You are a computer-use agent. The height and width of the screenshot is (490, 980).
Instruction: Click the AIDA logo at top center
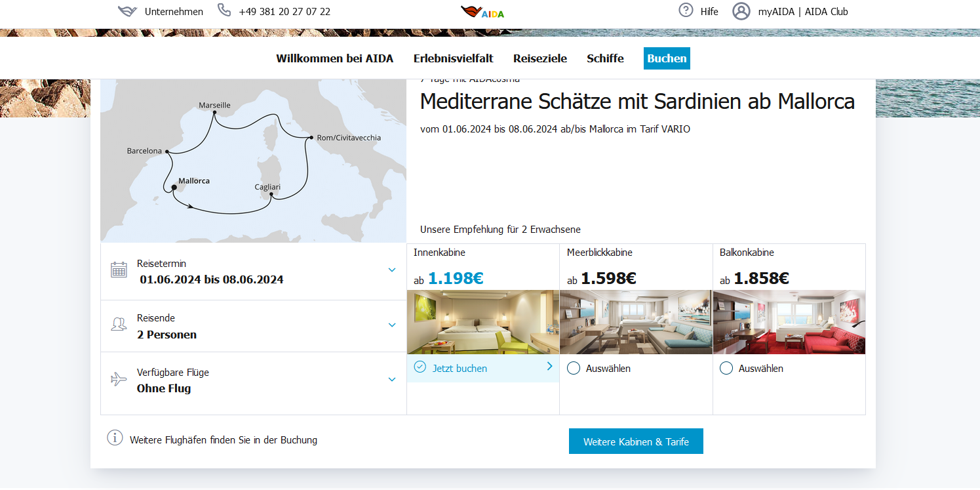pos(482,12)
